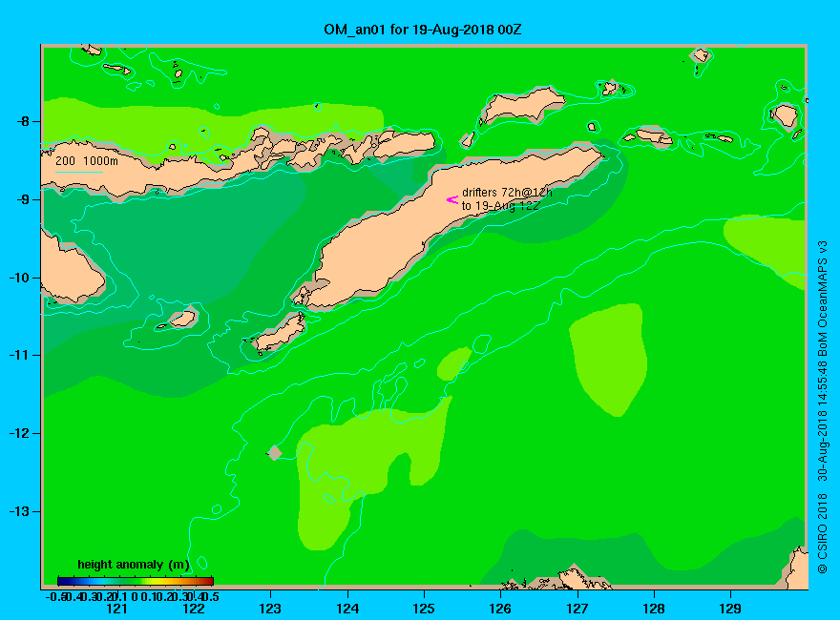The height and width of the screenshot is (620, 840).
Task: Click longitude label 123 on the x-axis
Action: tap(270, 609)
